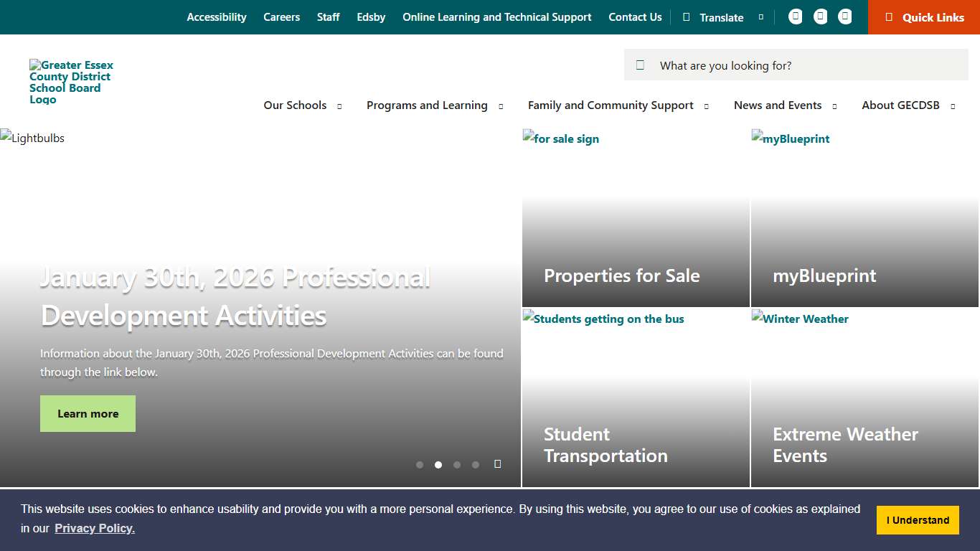Click the Translate globe icon
980x551 pixels.
686,17
